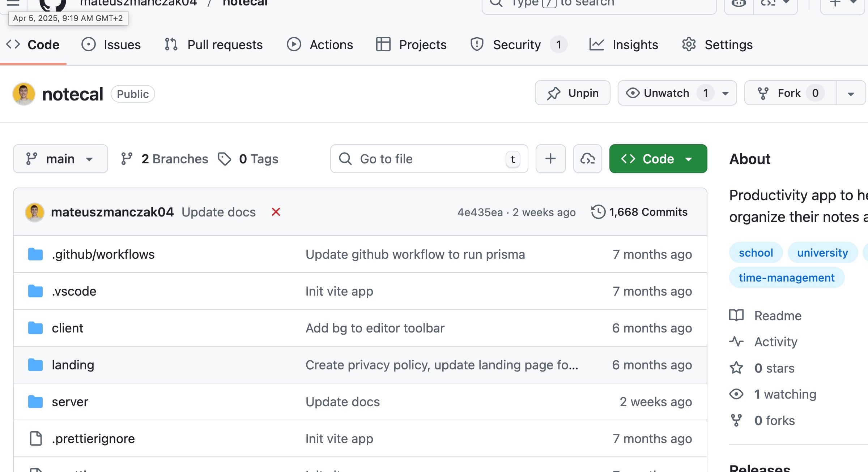This screenshot has height=472, width=868.
Task: Click the Go to file field
Action: click(x=429, y=159)
